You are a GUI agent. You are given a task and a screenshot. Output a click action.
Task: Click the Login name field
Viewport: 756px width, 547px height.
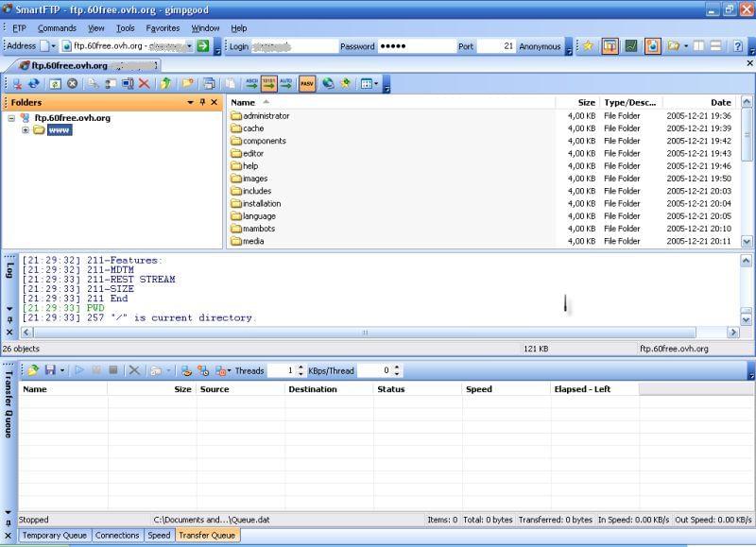tap(294, 46)
